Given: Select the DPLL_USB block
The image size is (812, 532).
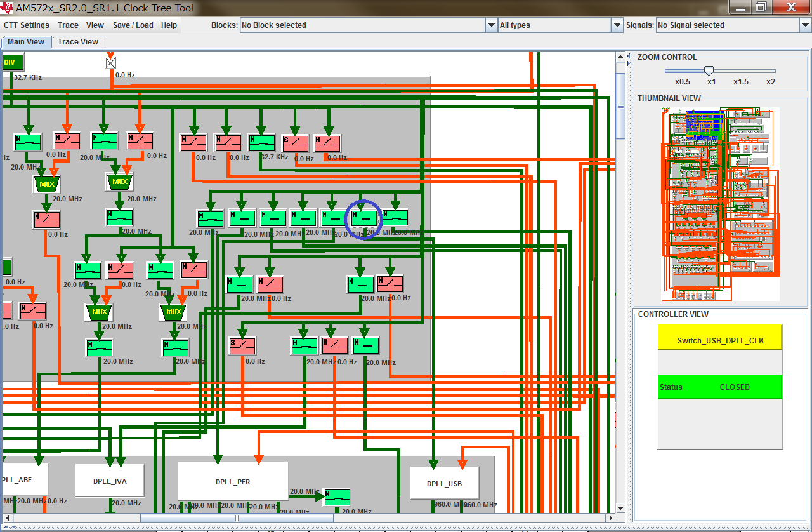Looking at the screenshot, I should [444, 484].
